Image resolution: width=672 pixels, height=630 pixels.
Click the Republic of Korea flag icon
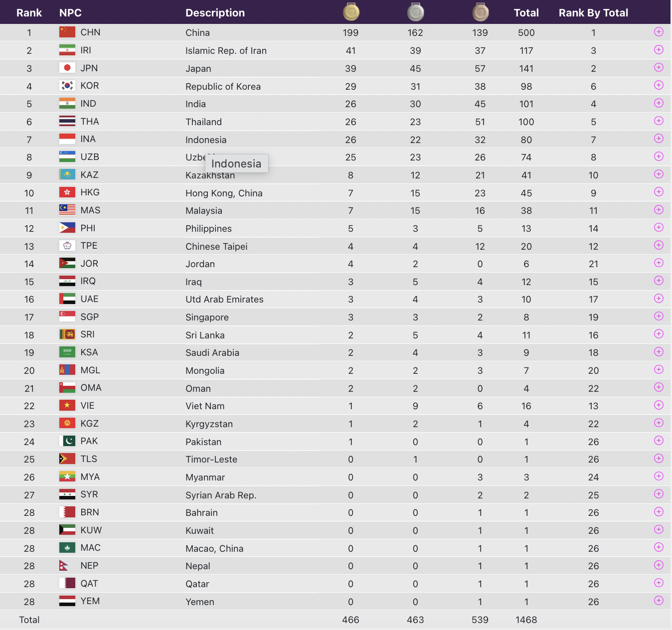(67, 86)
